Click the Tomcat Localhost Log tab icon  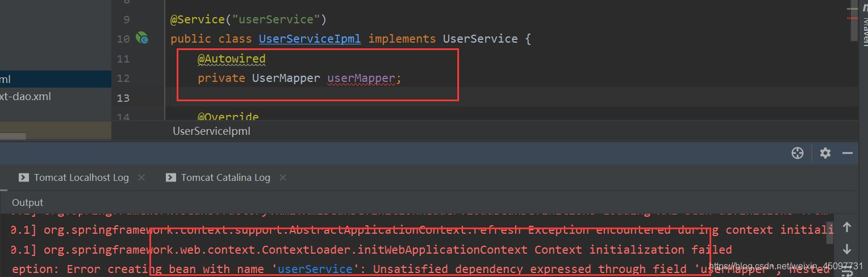[x=24, y=177]
